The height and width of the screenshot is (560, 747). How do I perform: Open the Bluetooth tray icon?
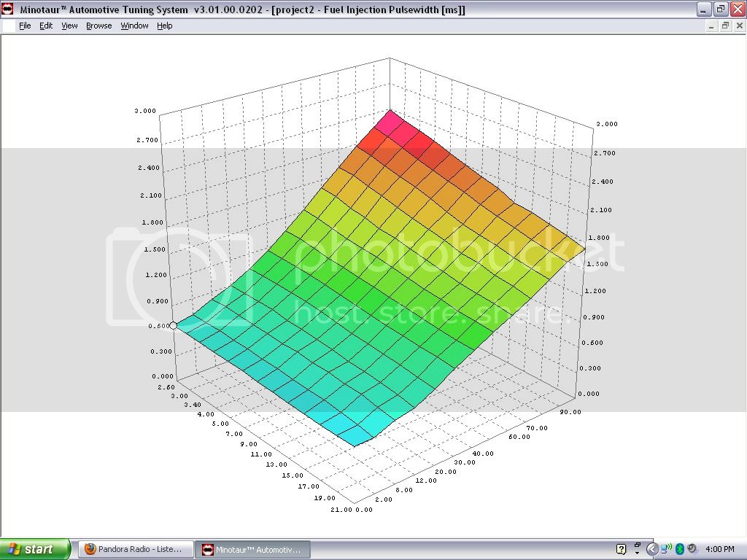click(x=680, y=550)
